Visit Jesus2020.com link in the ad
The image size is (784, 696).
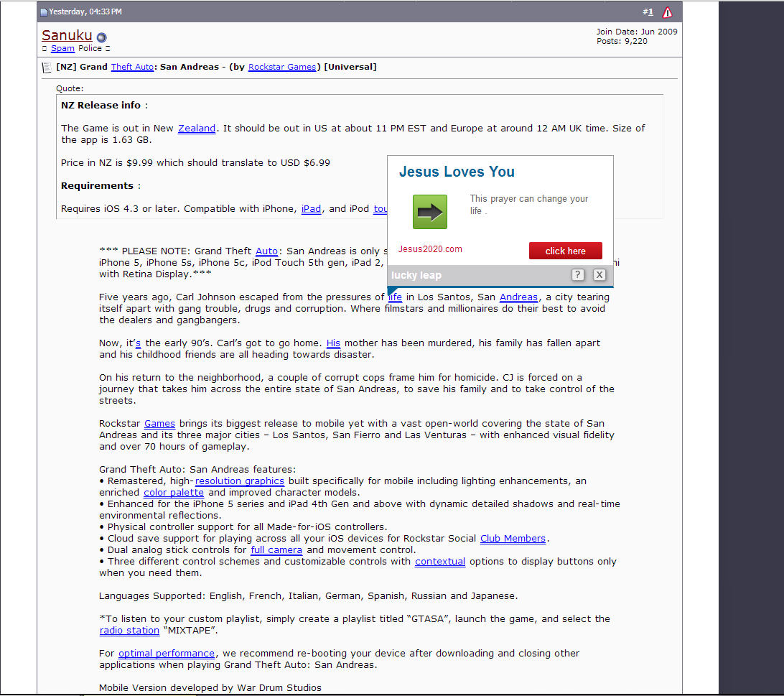coord(430,249)
